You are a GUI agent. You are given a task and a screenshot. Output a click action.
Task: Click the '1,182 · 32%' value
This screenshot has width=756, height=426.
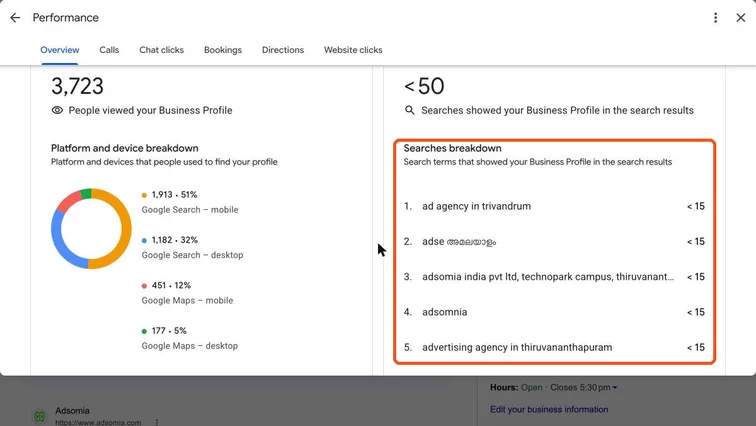(175, 240)
